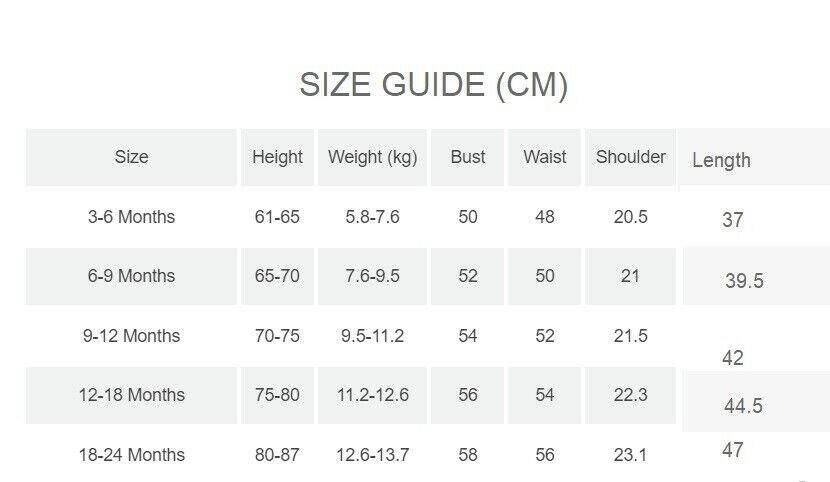Select the 3-6 Months size row label

(x=131, y=217)
